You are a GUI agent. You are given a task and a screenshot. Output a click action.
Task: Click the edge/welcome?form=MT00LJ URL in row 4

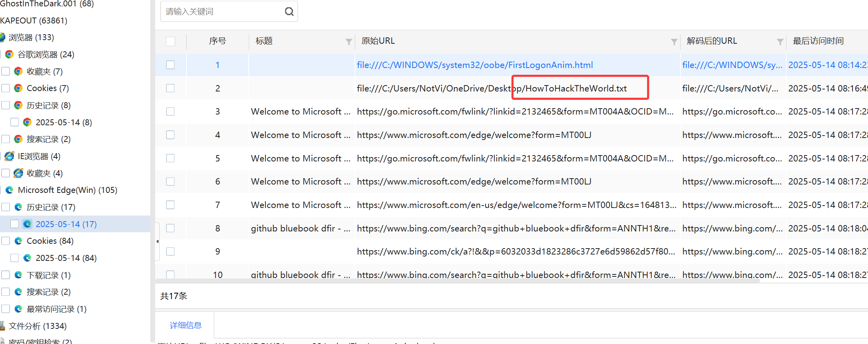(x=474, y=135)
